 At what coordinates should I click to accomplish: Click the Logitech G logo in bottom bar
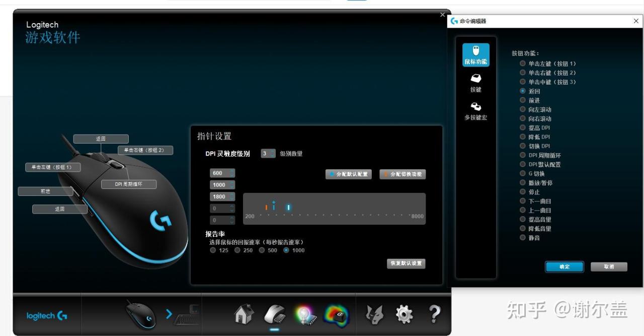click(47, 316)
